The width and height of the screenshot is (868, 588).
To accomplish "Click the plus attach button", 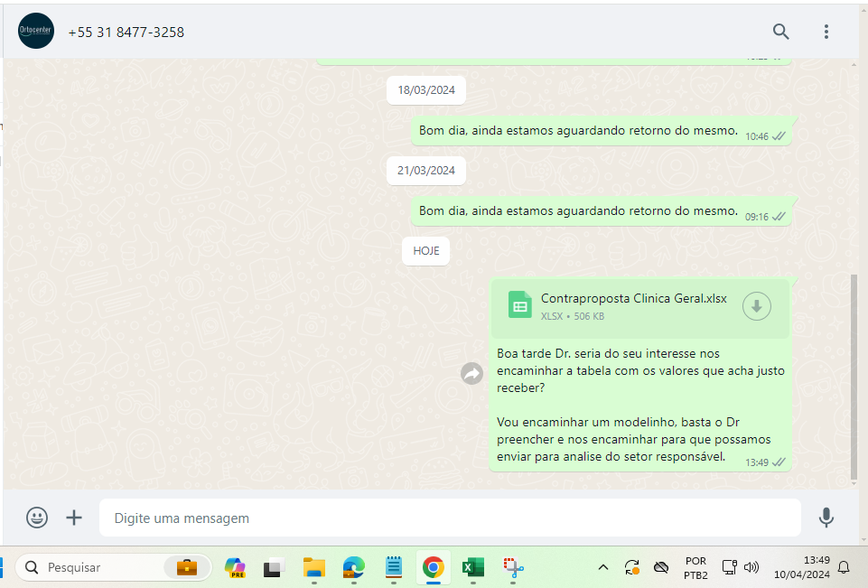I will tap(74, 518).
